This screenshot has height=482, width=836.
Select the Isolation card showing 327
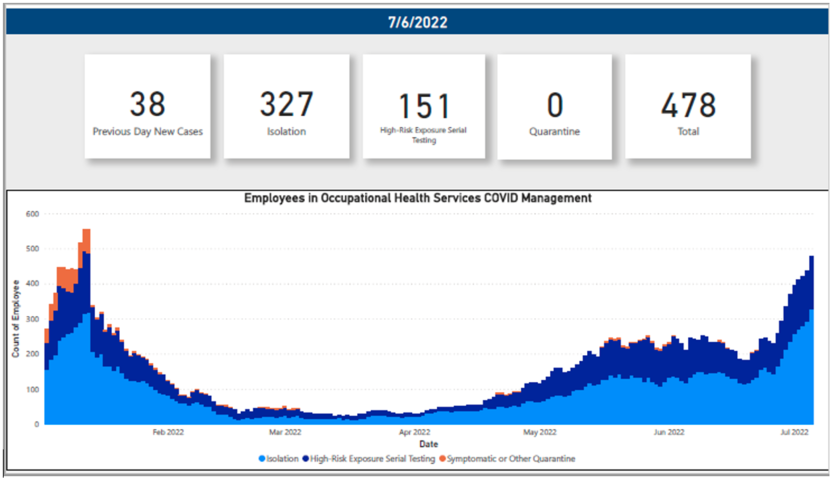click(x=286, y=106)
